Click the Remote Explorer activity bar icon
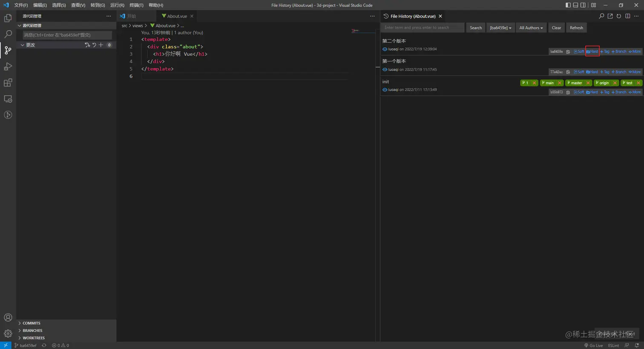This screenshot has height=349, width=644. click(x=8, y=99)
